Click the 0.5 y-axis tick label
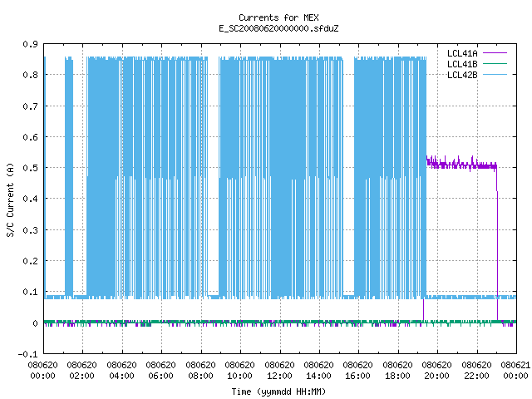This screenshot has width=532, height=399. 30,168
